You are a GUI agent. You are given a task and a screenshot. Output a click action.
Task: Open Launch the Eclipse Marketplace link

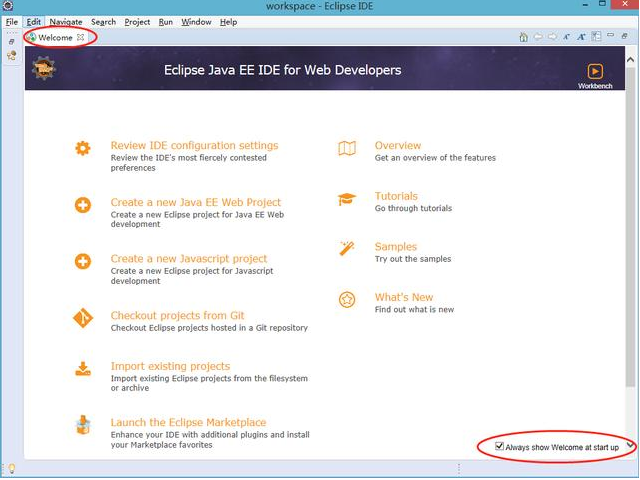[x=188, y=422]
